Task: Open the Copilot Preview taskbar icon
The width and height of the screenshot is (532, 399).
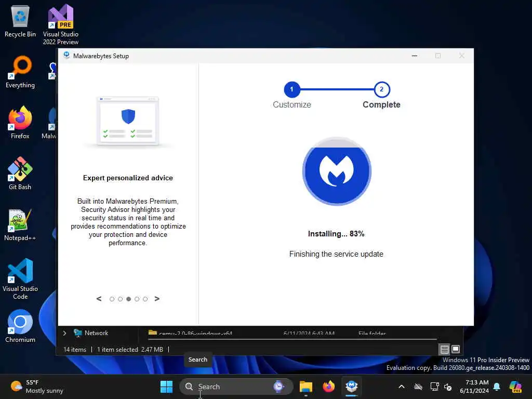Action: pos(516,387)
